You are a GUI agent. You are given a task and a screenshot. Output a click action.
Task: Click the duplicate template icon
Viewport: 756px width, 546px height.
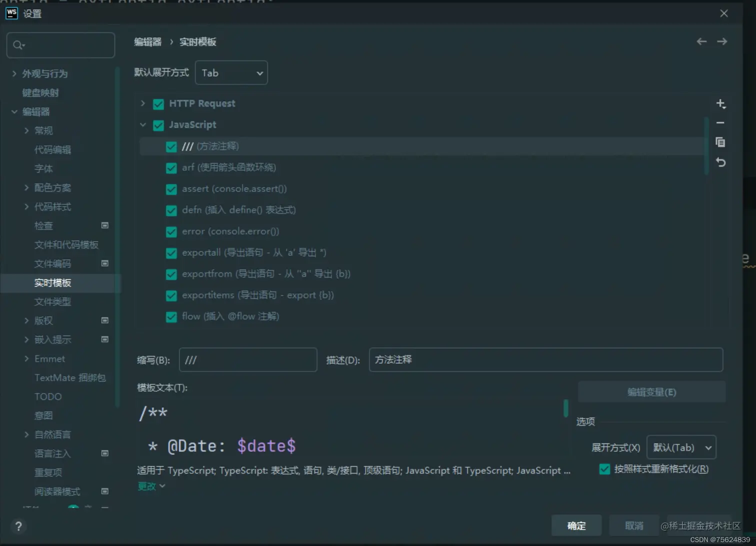click(x=720, y=142)
